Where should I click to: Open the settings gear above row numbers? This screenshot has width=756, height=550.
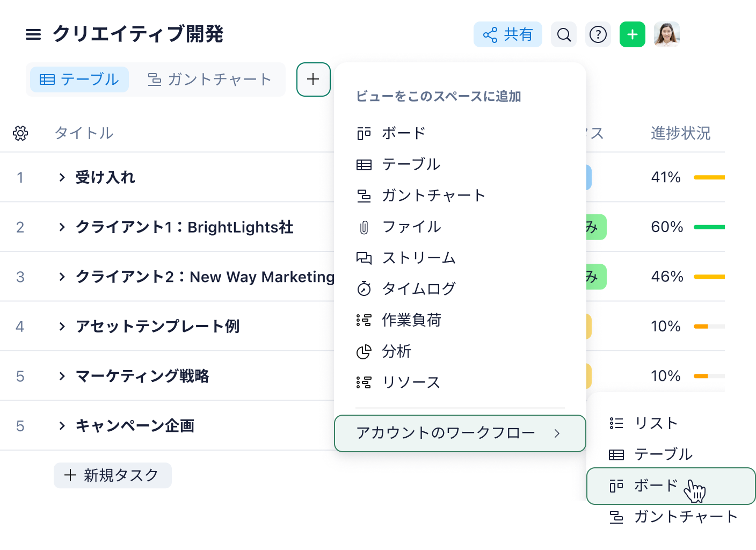coord(20,133)
